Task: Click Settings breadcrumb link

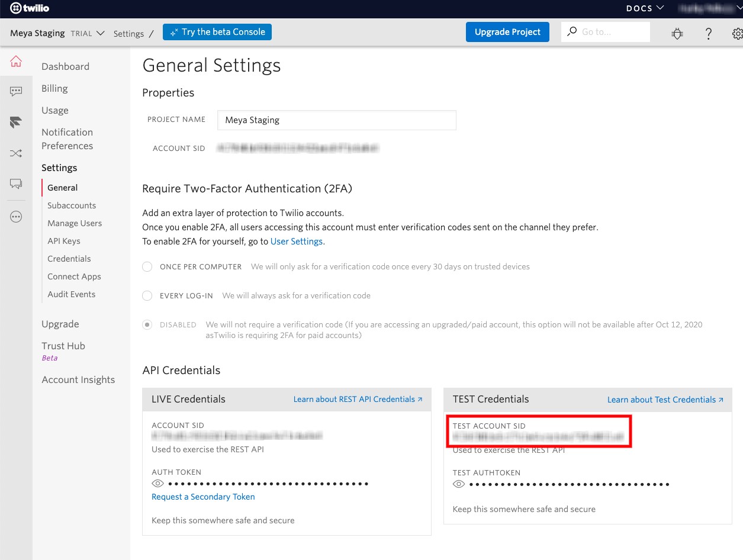Action: [x=128, y=34]
